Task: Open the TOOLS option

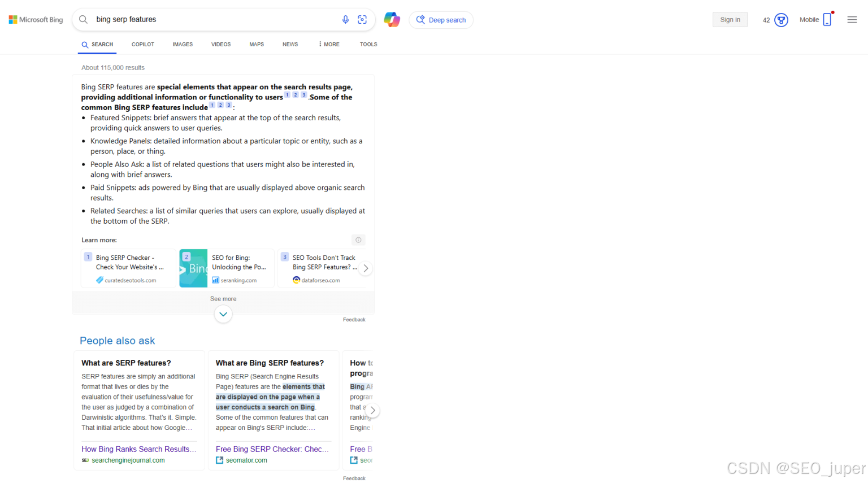Action: [x=368, y=44]
